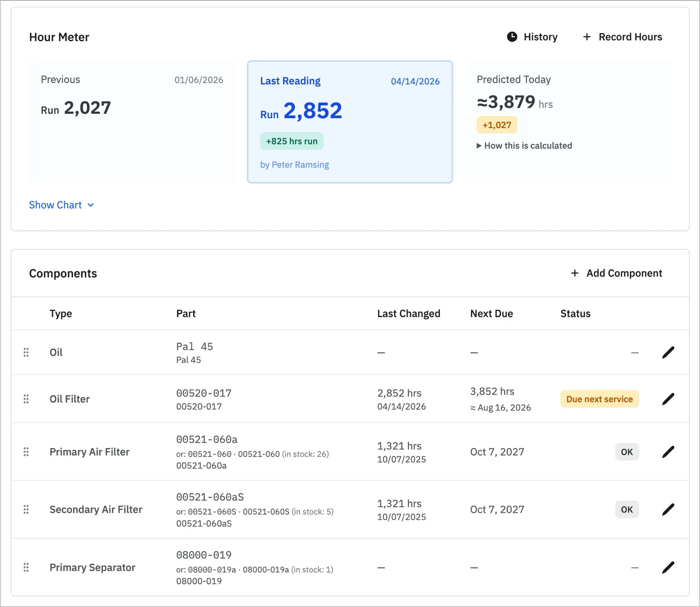Click the last reading date 04/14/2026 in card

click(415, 81)
